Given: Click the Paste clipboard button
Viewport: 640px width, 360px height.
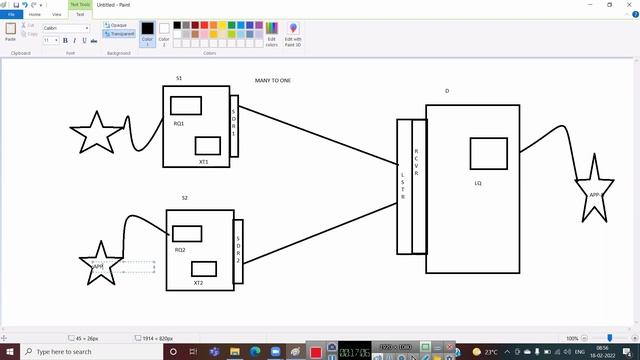Looking at the screenshot, I should click(x=11, y=32).
